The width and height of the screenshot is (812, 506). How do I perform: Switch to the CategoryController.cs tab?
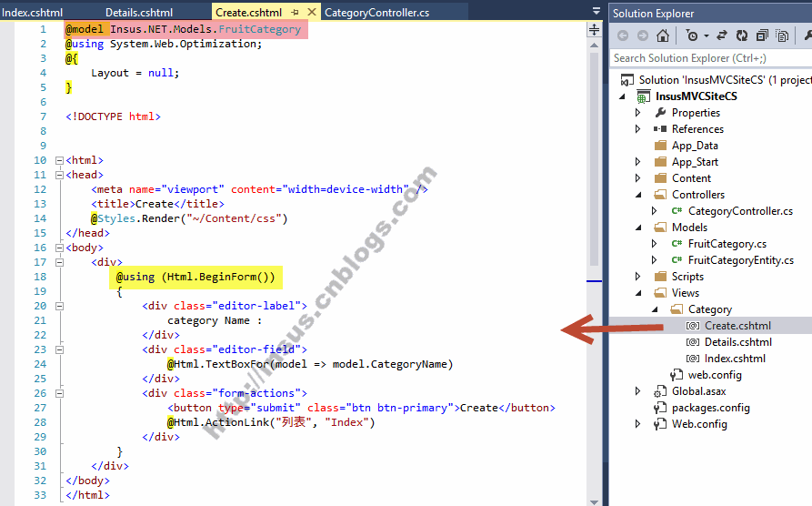pyautogui.click(x=377, y=12)
